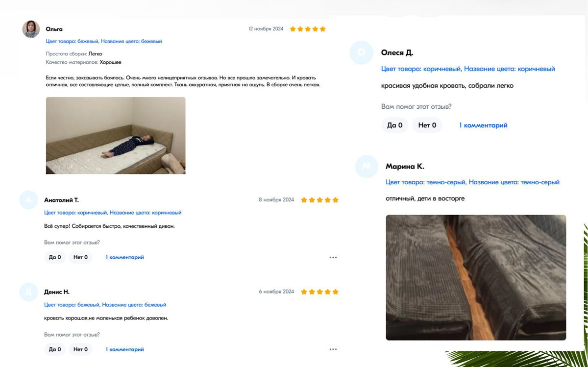Open Ольга's bed photo thumbnail
Viewport: 588px width, 367px height.
click(116, 135)
